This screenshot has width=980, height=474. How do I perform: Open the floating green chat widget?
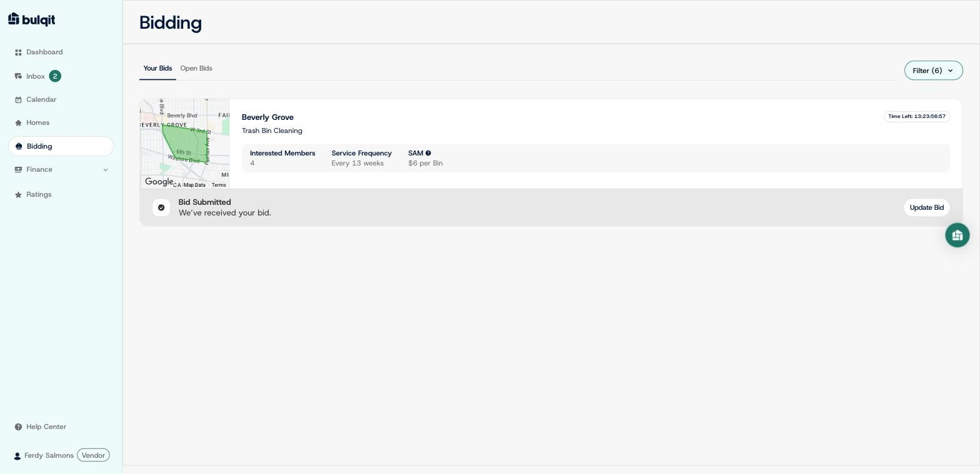(x=957, y=235)
